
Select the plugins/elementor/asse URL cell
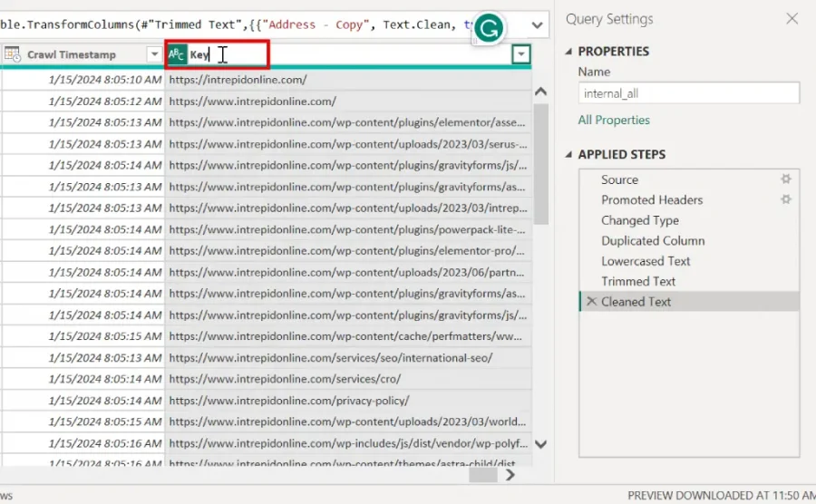pyautogui.click(x=348, y=122)
